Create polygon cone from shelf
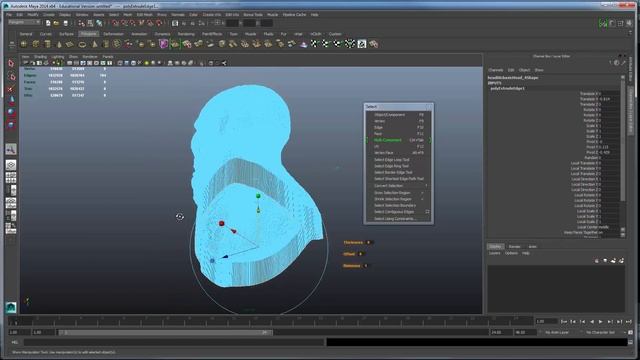Image resolution: width=640 pixels, height=360 pixels. click(x=59, y=44)
